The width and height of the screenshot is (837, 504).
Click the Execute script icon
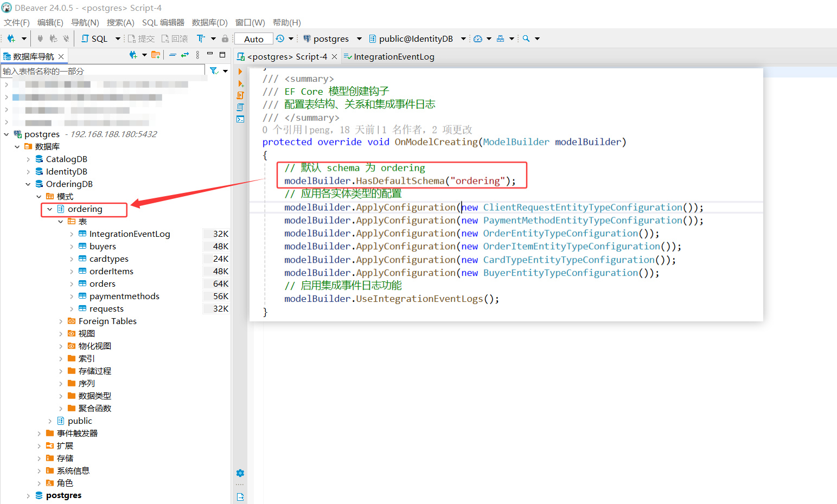pyautogui.click(x=240, y=95)
